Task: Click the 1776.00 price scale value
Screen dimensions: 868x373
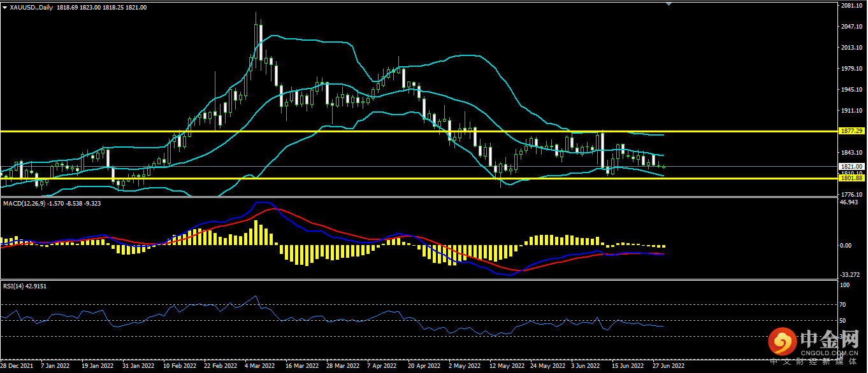Action: (x=851, y=194)
